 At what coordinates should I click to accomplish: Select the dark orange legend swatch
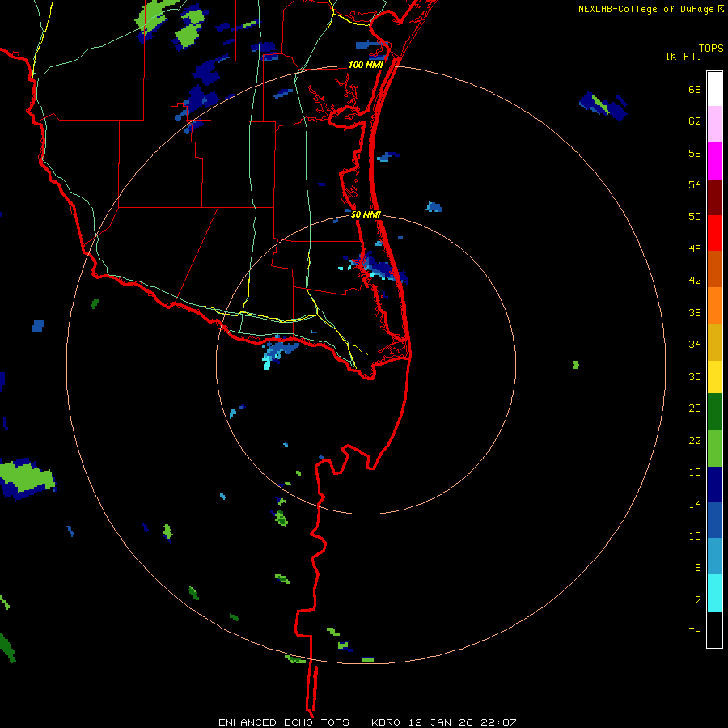point(714,269)
